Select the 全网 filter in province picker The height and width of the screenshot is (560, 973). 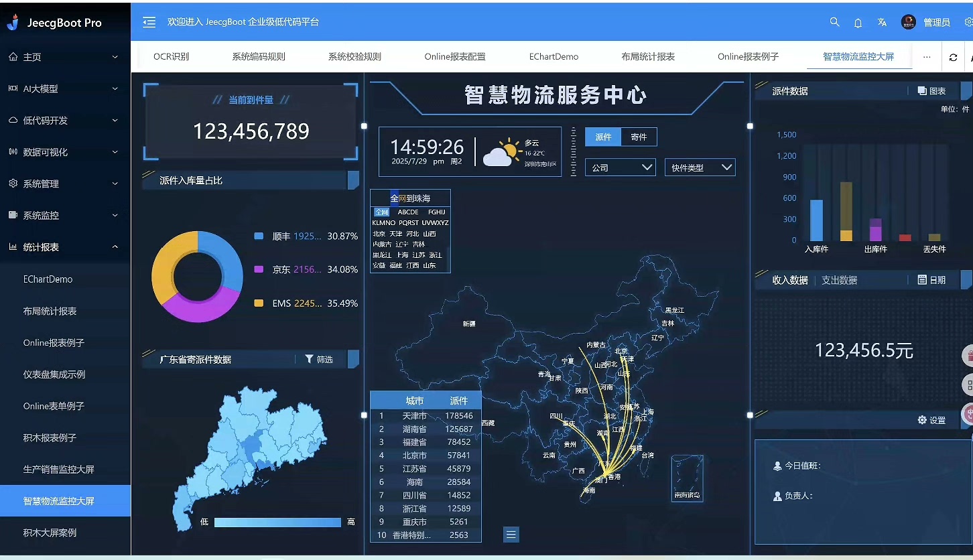(381, 212)
